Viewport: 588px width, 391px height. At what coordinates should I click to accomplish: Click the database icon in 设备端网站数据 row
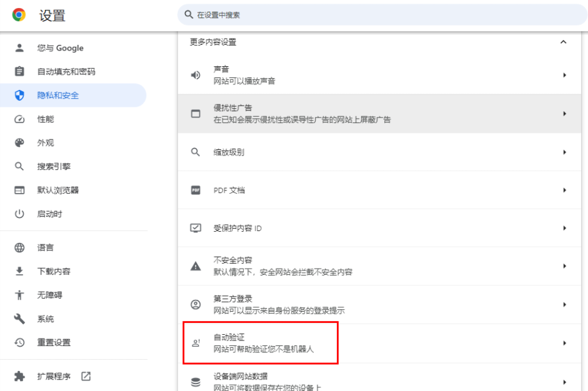196,382
